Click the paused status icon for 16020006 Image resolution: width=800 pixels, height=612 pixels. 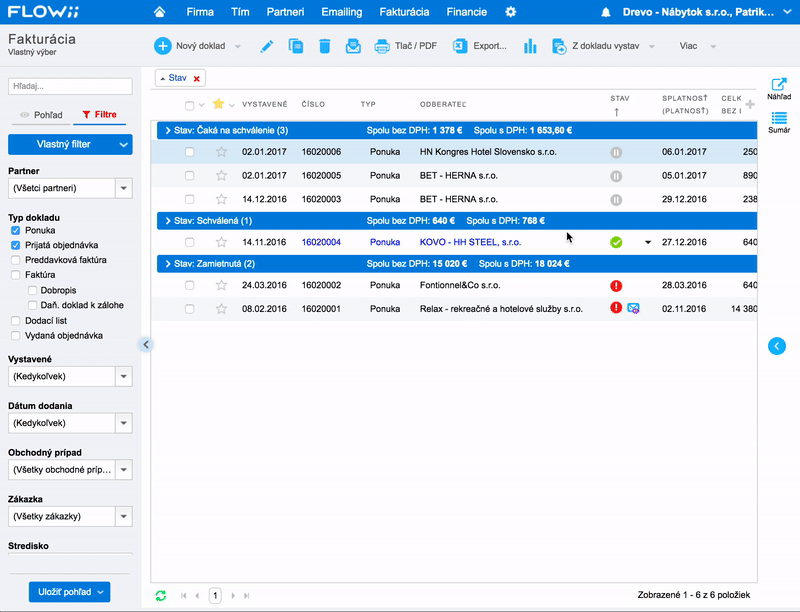pos(616,152)
